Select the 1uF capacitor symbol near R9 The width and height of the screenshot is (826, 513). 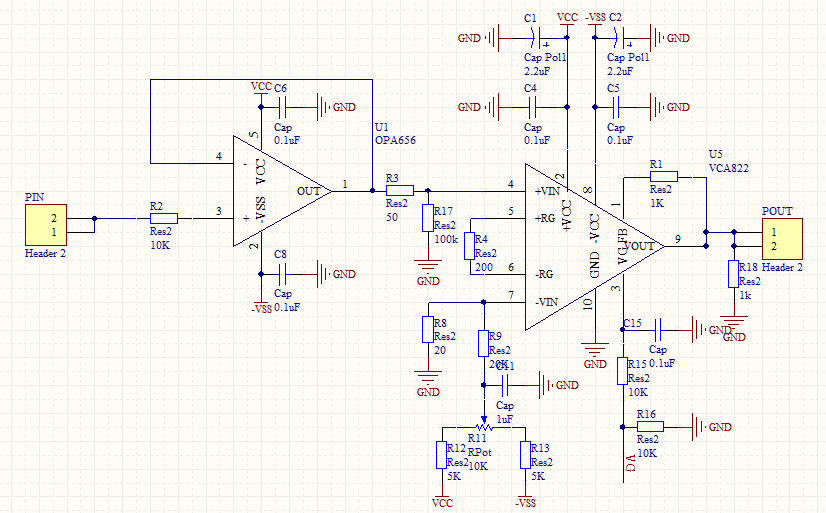(x=505, y=385)
